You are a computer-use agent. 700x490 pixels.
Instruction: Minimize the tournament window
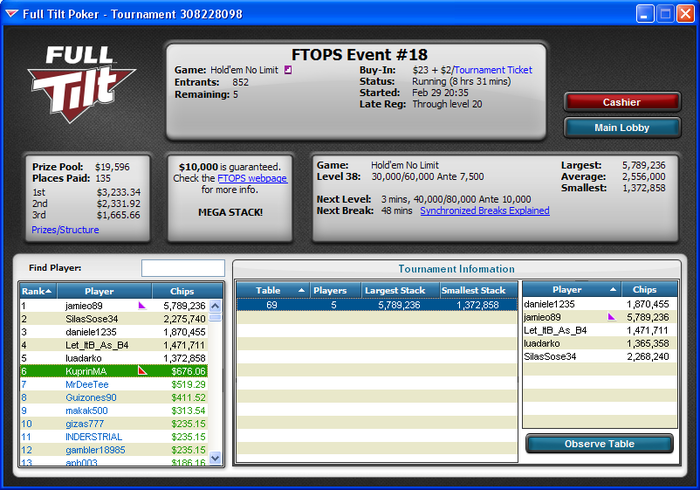(x=644, y=14)
